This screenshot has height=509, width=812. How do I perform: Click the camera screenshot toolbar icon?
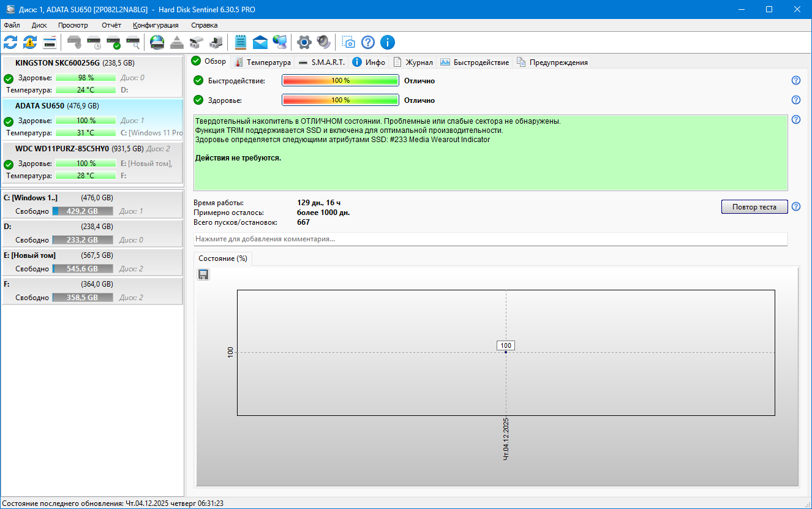click(x=348, y=42)
